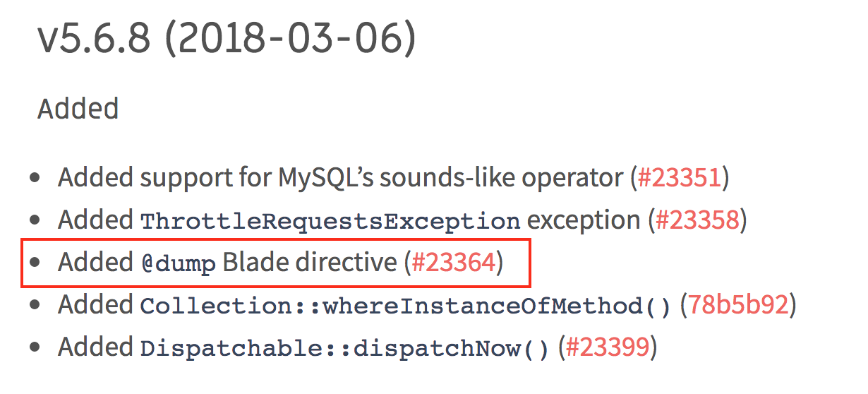Viewport: 868px width, 394px height.
Task: Click the Collection::whereInstanceOfMethod() code text
Action: [x=406, y=306]
